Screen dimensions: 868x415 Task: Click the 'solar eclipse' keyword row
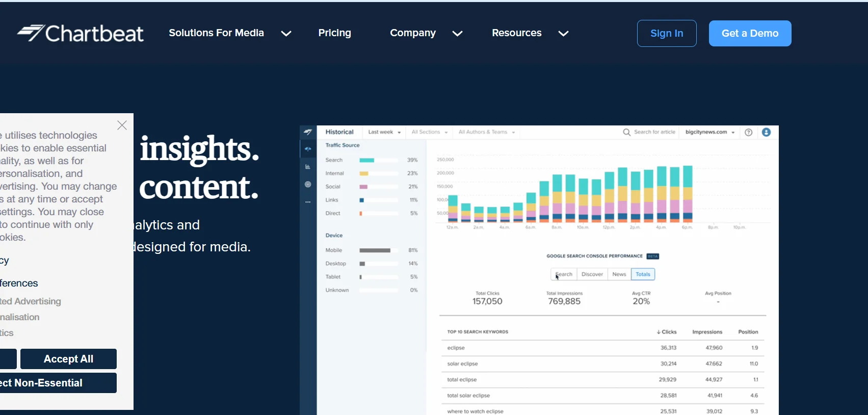[602, 364]
